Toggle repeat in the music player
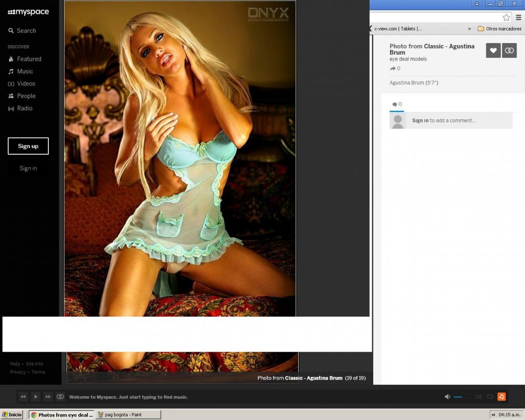Viewport: 525px width, 420px height. (490, 397)
